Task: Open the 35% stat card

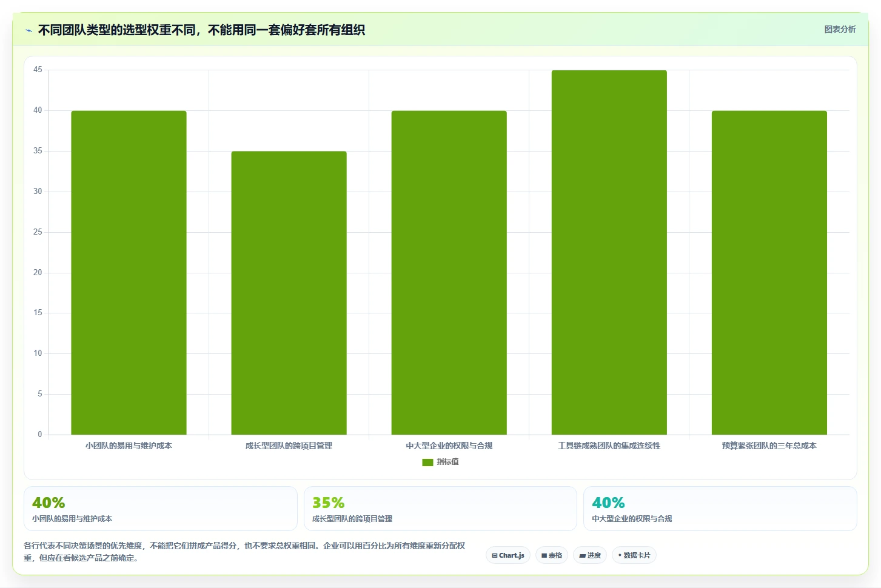Action: point(440,509)
